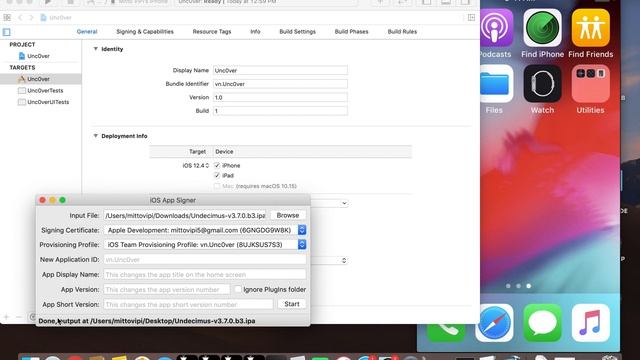Close the iOS App Signer window
Image resolution: width=640 pixels, height=360 pixels.
(42, 200)
